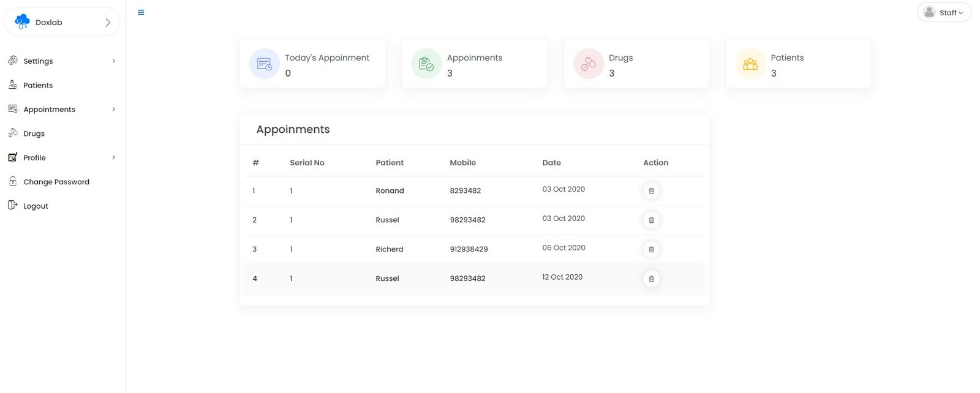Viewport: 980px width, 393px height.
Task: Open Patients from the sidebar
Action: coord(38,85)
